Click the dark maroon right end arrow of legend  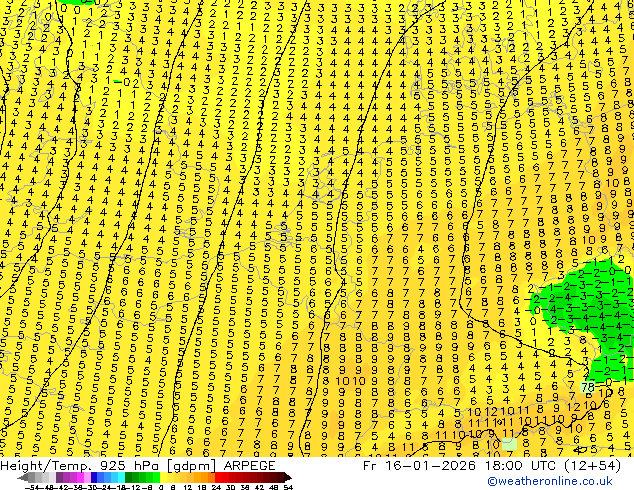[x=287, y=478]
